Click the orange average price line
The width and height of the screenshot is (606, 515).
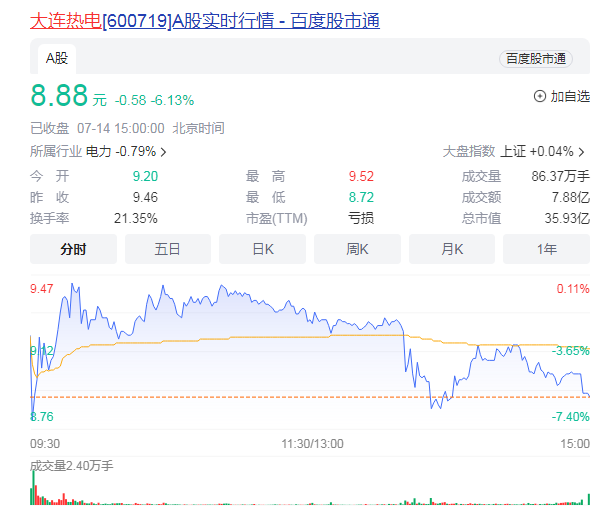[300, 337]
